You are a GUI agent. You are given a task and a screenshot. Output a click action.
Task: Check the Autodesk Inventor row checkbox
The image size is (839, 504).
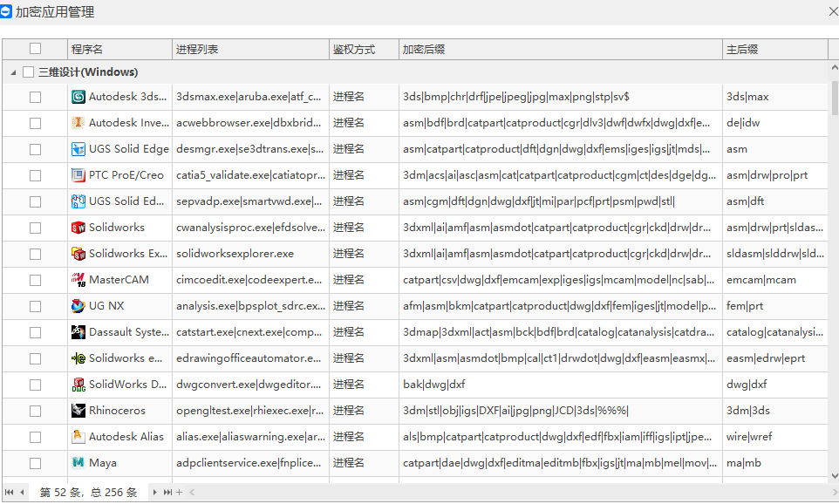[35, 124]
